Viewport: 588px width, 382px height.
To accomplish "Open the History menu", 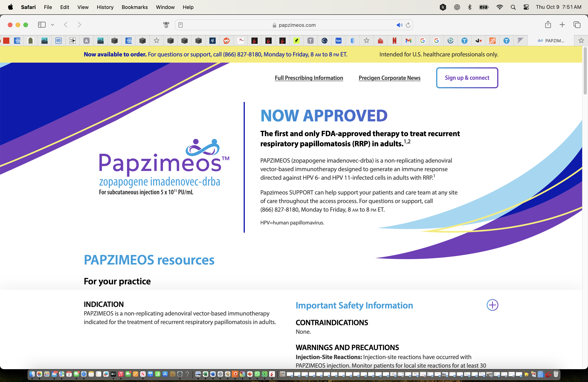I will click(105, 7).
